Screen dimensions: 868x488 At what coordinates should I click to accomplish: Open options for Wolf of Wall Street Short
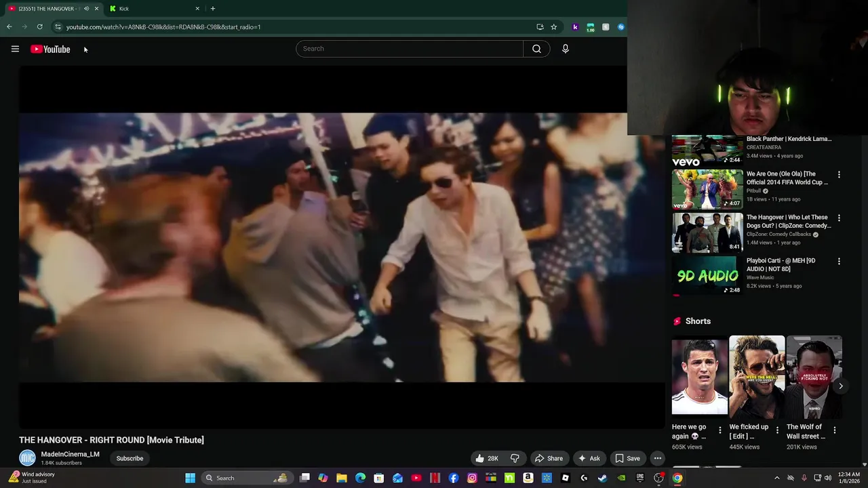(835, 430)
